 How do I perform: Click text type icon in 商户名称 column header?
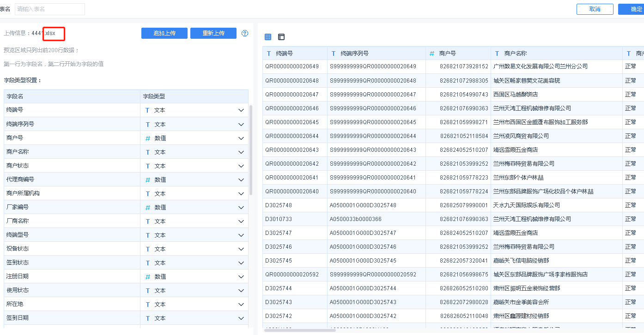[497, 54]
